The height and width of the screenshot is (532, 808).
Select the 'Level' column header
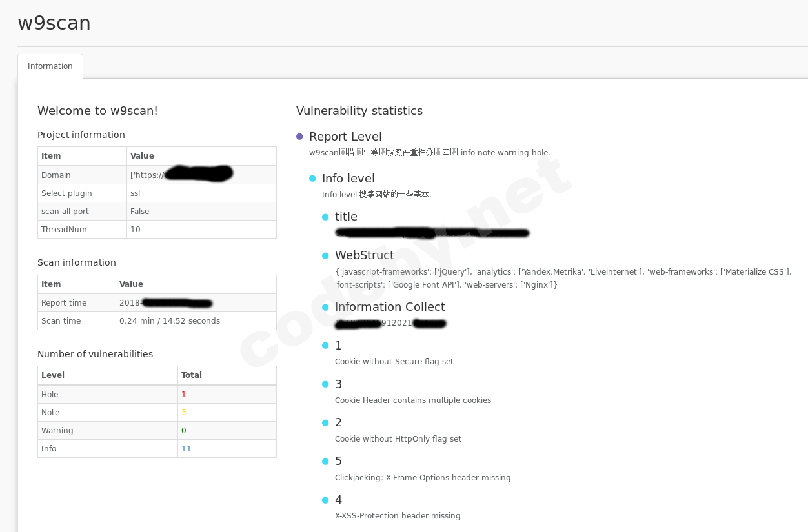[x=53, y=375]
